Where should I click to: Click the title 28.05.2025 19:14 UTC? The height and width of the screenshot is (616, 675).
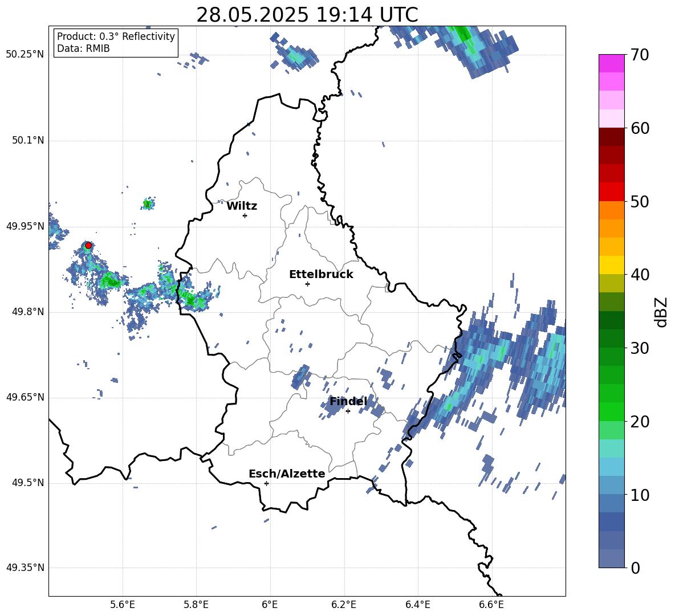(x=307, y=15)
